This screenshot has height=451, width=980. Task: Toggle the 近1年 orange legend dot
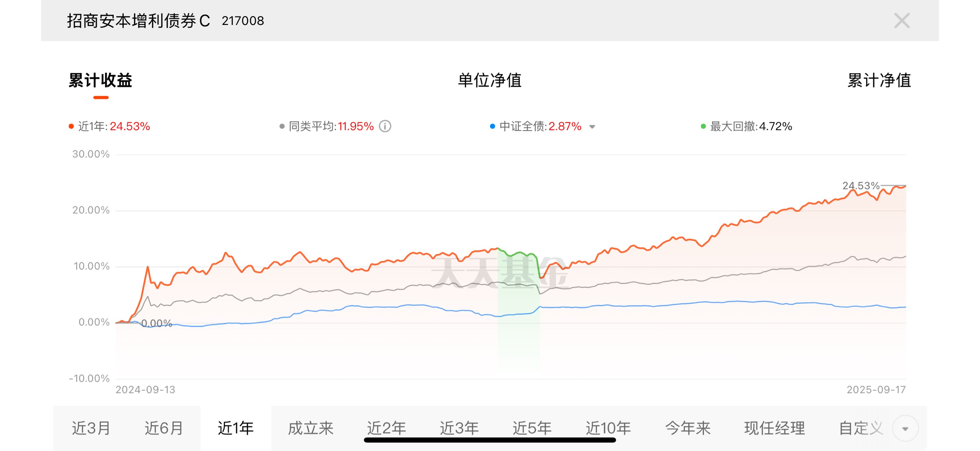click(71, 126)
